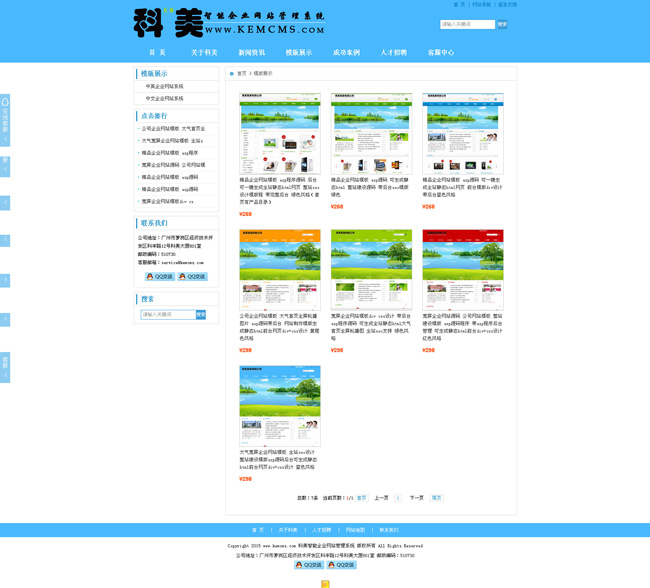The image size is (650, 588).
Task: Open 成功案例 in the main navigation
Action: (x=346, y=53)
